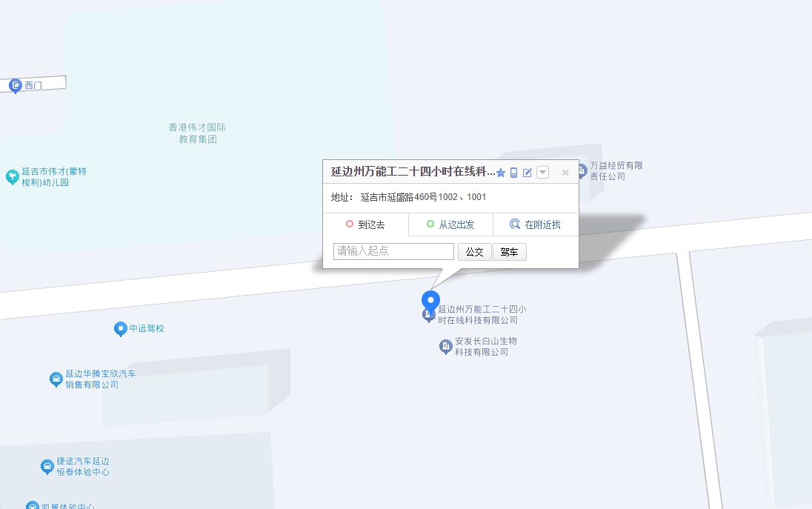
Task: Click the edit/correct info pencil icon
Action: [x=528, y=173]
